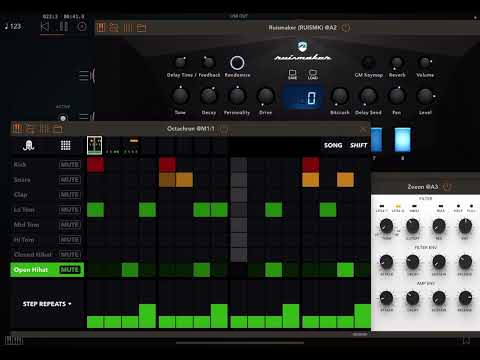Select the Open Hihat track row

[x=47, y=270]
